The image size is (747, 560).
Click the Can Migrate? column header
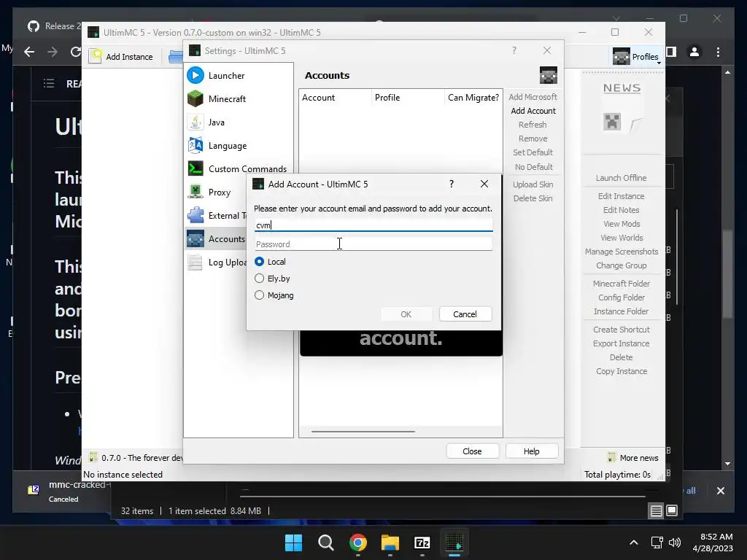tap(473, 97)
